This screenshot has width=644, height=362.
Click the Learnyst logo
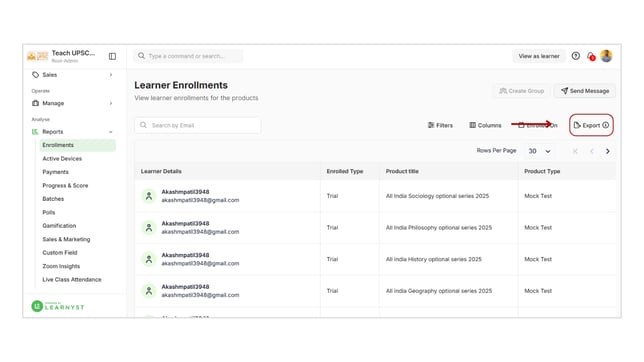pyautogui.click(x=58, y=306)
